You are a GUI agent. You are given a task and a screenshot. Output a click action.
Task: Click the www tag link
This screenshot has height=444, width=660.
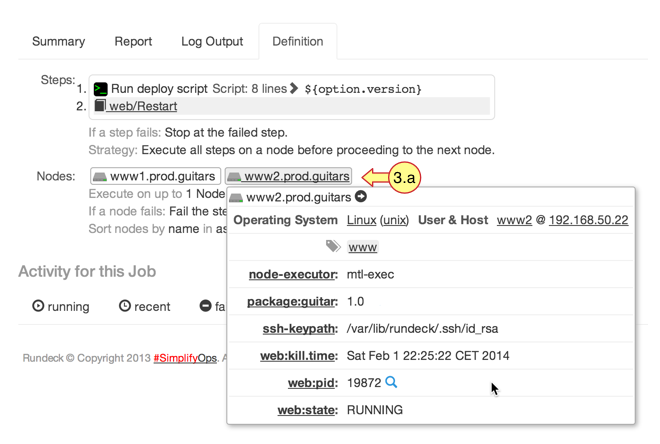[362, 247]
